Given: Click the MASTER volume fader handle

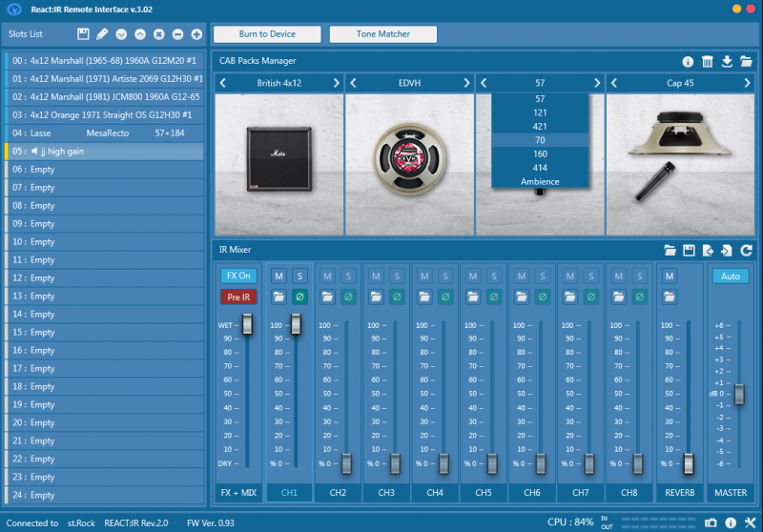Looking at the screenshot, I should pos(737,393).
